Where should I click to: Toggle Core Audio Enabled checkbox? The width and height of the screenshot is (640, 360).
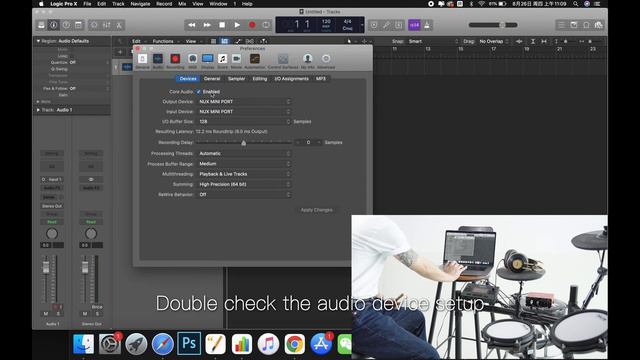pos(199,92)
